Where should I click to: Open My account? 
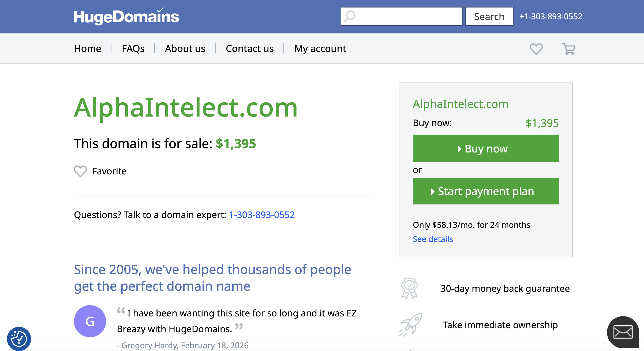tap(320, 48)
